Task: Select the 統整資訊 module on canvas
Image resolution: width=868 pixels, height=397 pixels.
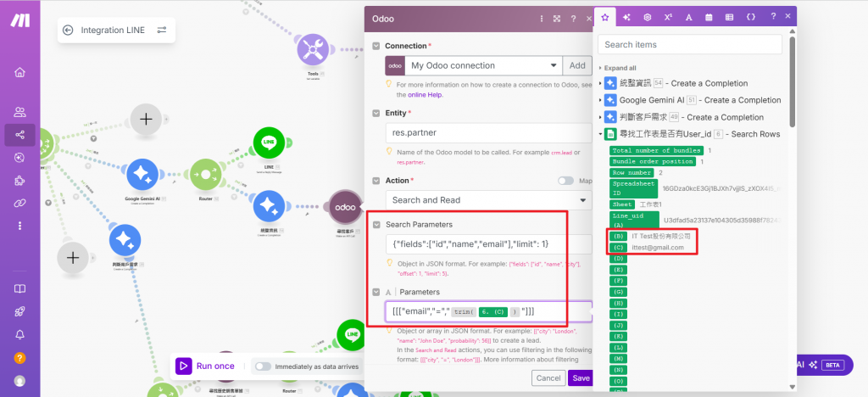Action: click(269, 206)
